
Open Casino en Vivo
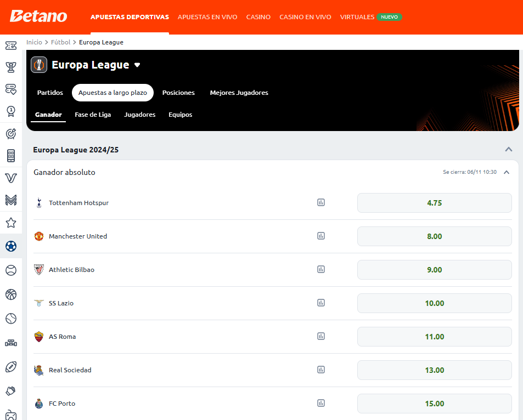pyautogui.click(x=305, y=17)
